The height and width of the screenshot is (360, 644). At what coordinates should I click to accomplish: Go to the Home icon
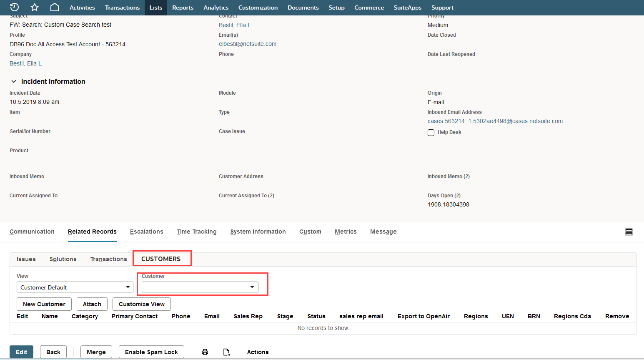(x=55, y=7)
